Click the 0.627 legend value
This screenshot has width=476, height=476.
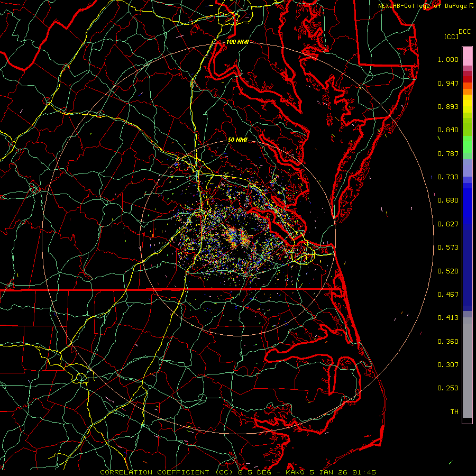448,224
